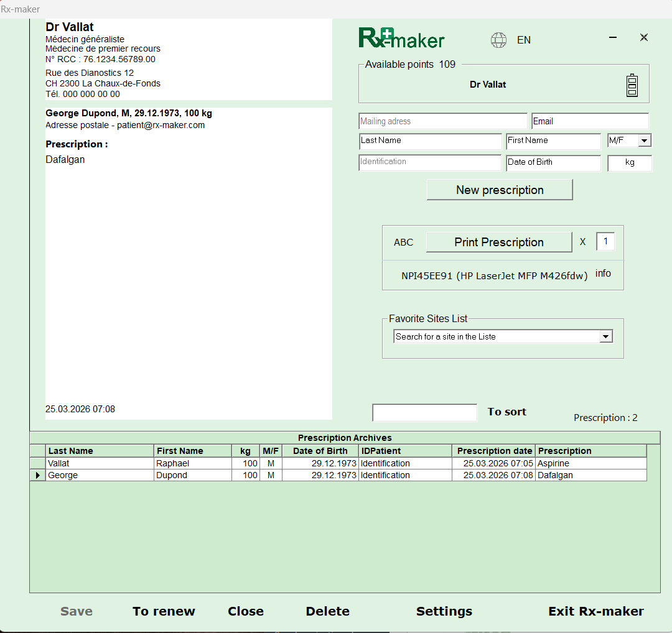
Task: Open the M/F gender dropdown
Action: click(644, 141)
